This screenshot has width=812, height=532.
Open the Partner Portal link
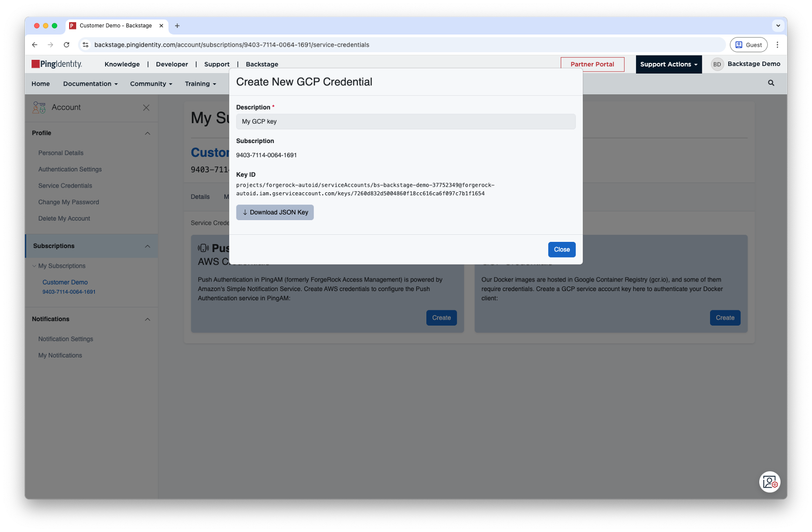point(592,64)
